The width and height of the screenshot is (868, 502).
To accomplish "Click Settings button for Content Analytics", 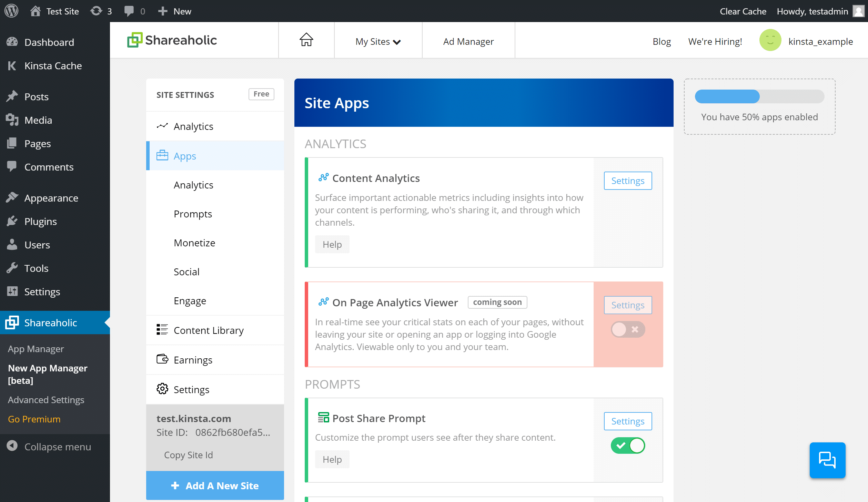I will point(628,181).
